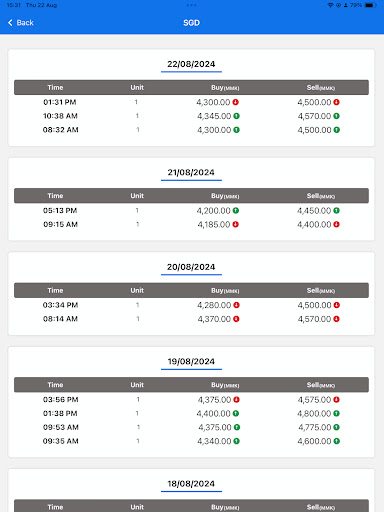Tap the battery icon in status bar
The height and width of the screenshot is (512, 384).
[370, 5]
